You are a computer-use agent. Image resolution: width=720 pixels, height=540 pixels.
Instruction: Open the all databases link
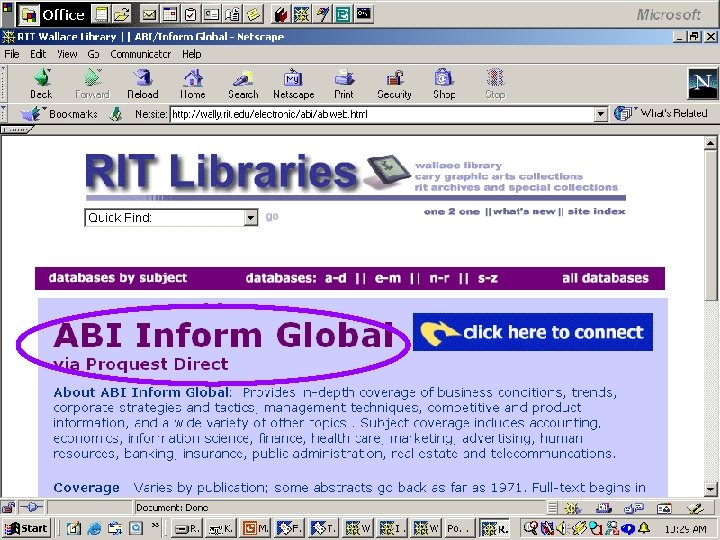605,278
